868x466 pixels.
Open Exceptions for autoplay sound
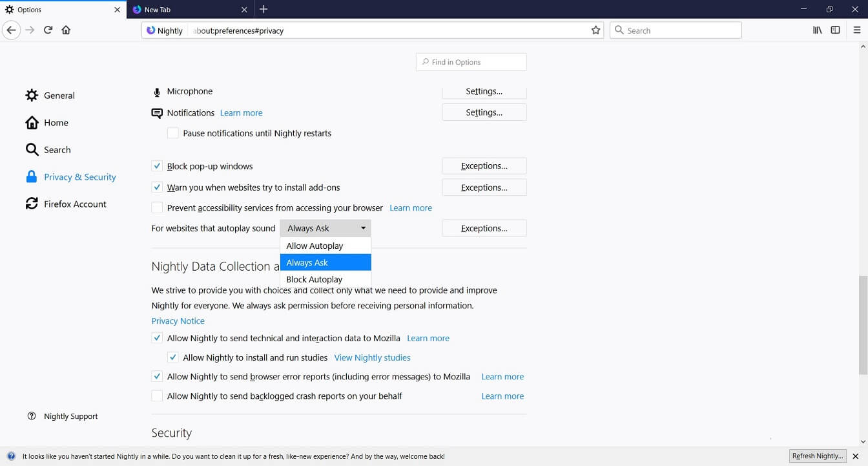tap(484, 228)
